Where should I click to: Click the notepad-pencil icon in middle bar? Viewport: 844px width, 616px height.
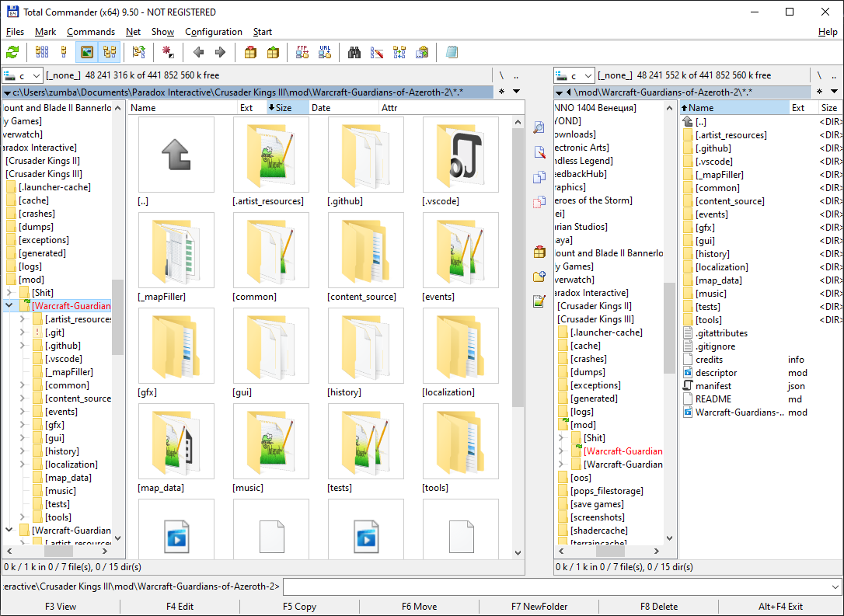[539, 301]
